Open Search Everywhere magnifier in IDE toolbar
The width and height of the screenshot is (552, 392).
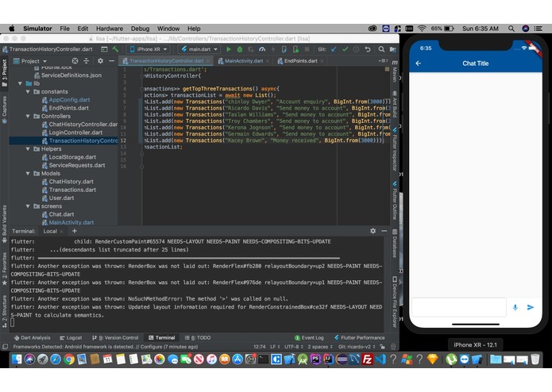pos(381,49)
